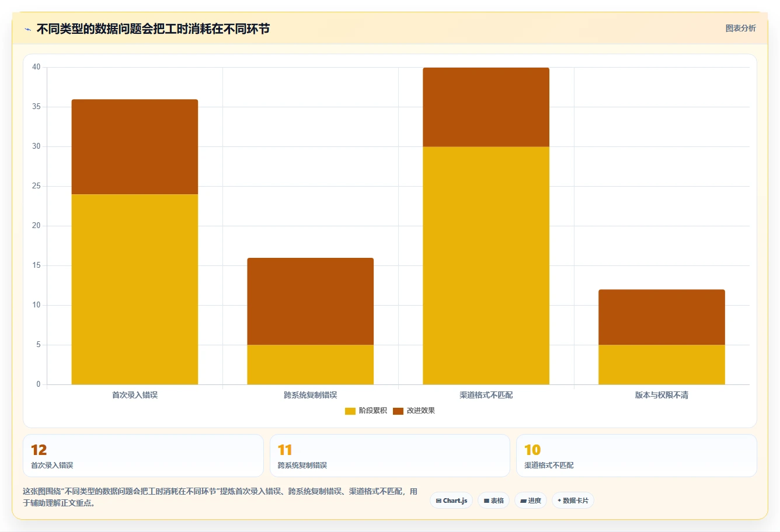Viewport: 780px width, 532px height.
Task: Click the 阶段累积 legend label
Action: (x=372, y=411)
